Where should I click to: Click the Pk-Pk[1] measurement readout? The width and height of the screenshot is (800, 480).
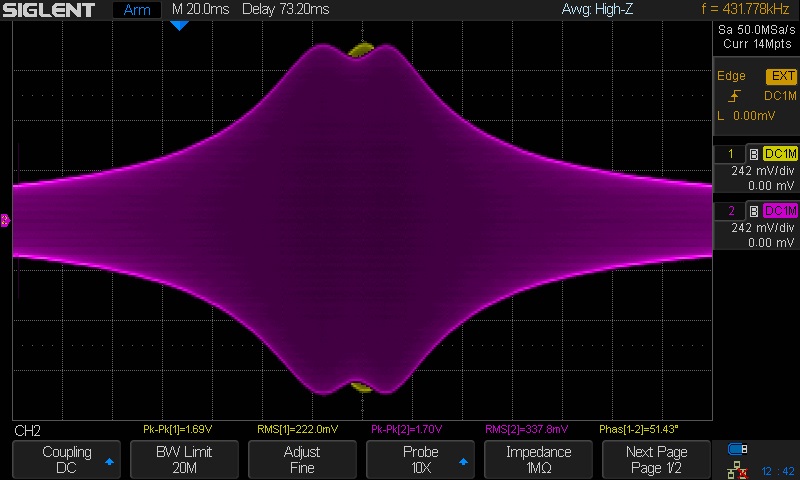(x=177, y=429)
